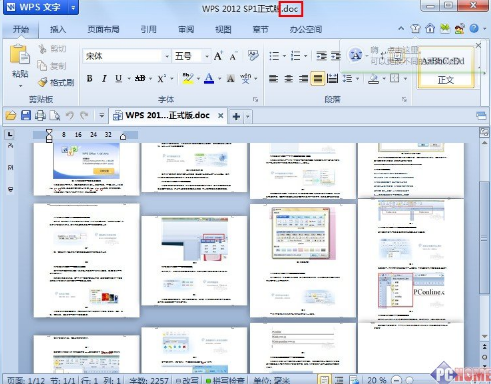Switch to the 插入 (Insert) ribbon tab
491x384 pixels.
[58, 29]
